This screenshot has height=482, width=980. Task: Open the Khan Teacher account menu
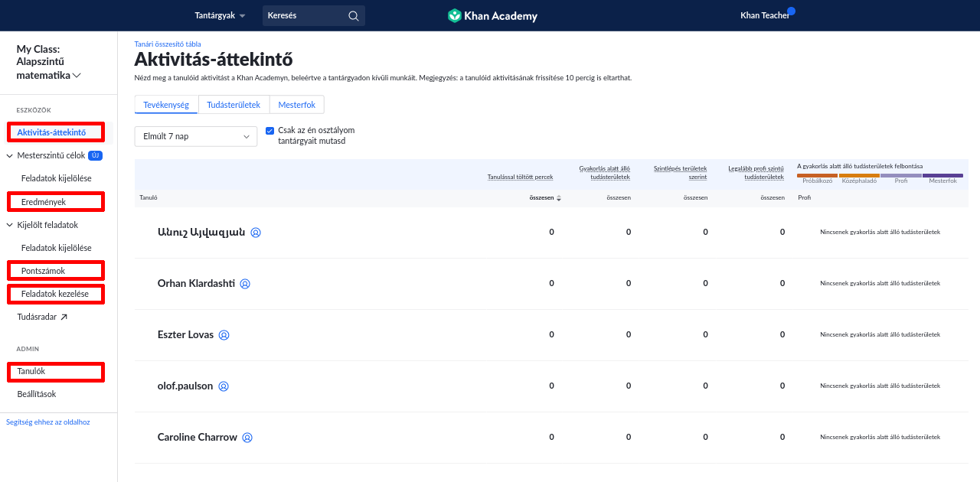click(x=765, y=15)
